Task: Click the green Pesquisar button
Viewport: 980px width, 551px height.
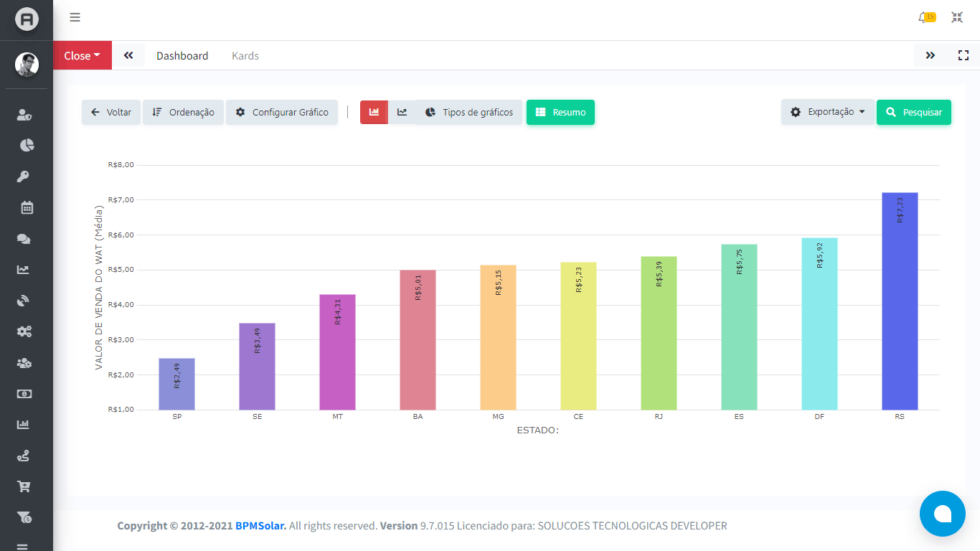Action: (x=913, y=112)
